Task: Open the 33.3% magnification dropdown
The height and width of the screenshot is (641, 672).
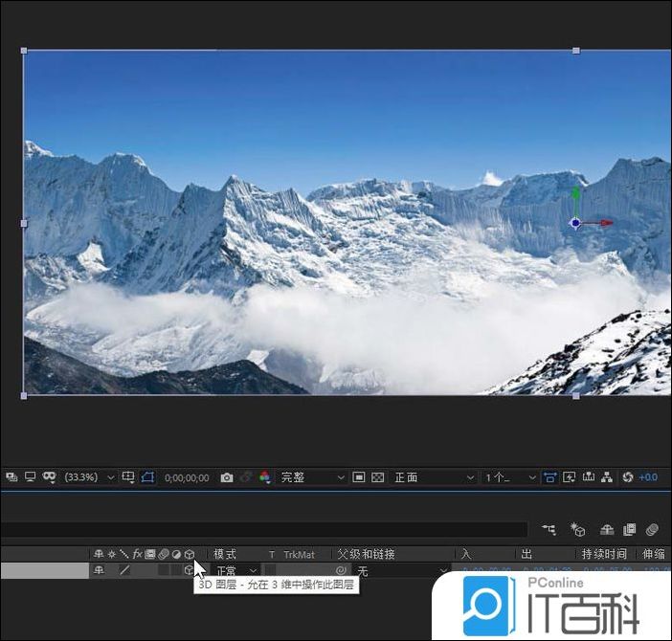Action: [x=89, y=477]
